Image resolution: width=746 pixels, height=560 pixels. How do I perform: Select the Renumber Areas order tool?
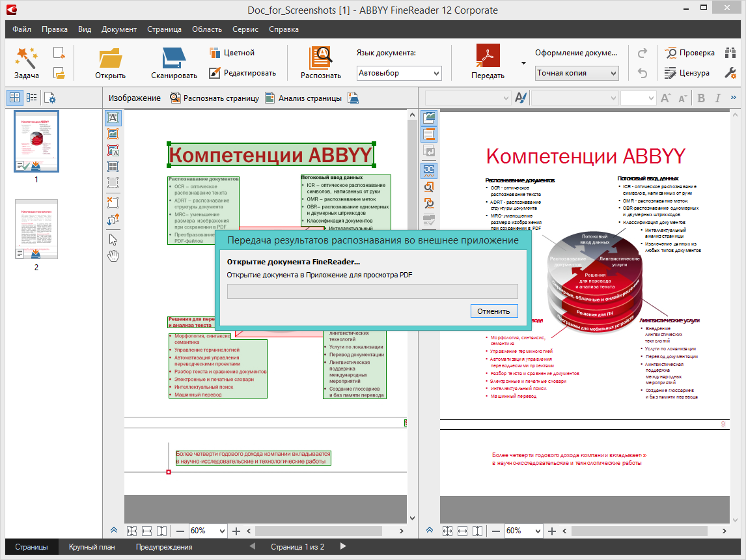pos(113,219)
